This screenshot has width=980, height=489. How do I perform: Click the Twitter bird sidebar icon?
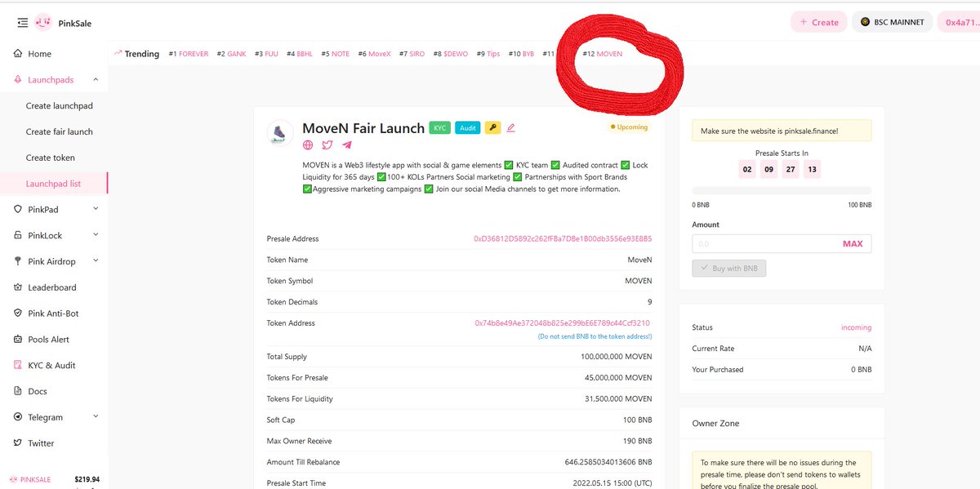pos(20,443)
